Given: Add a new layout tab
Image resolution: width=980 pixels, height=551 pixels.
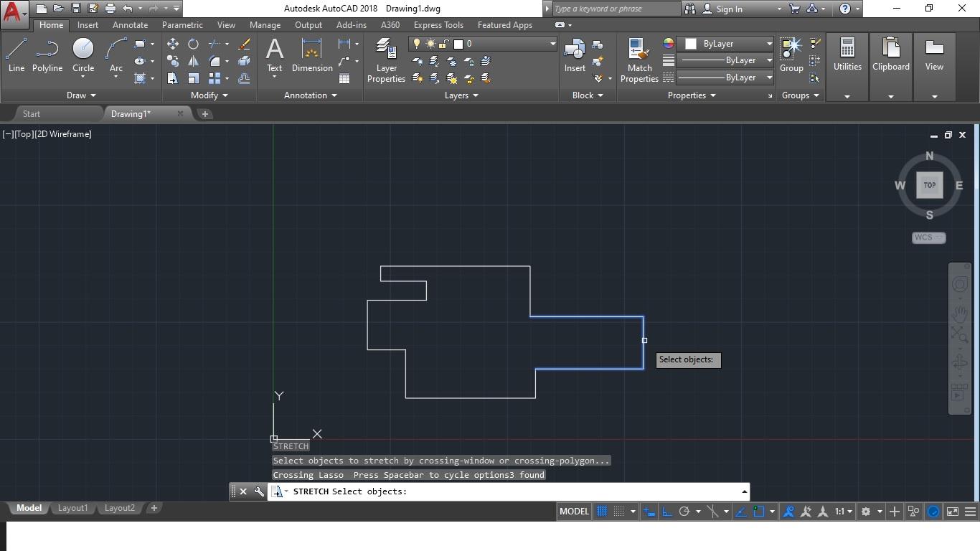Looking at the screenshot, I should point(154,508).
